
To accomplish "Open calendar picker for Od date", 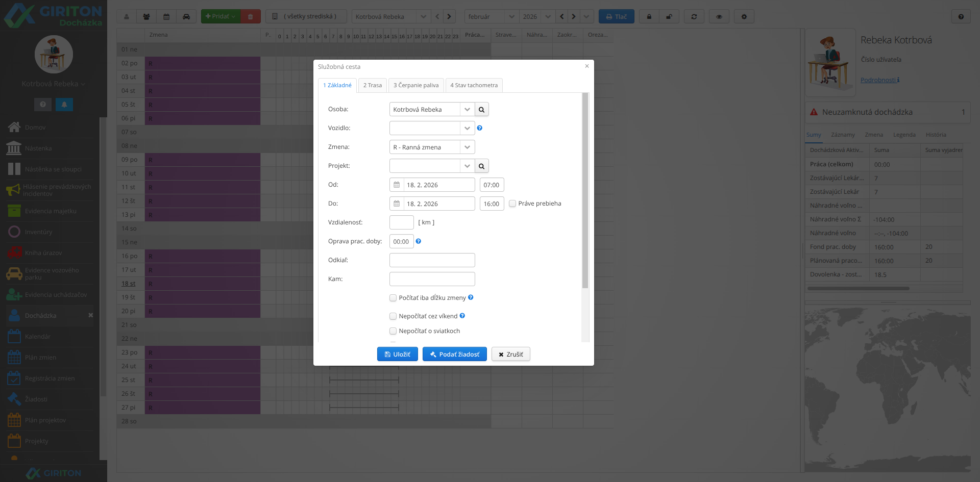I will (x=397, y=185).
